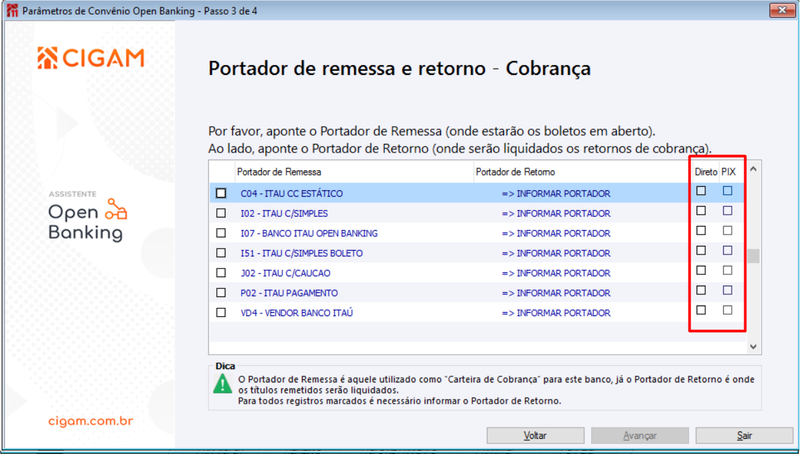Enable Direto for P02 - ITAU PAGAMENTO
Viewport: 800px width, 454px height.
click(x=702, y=290)
